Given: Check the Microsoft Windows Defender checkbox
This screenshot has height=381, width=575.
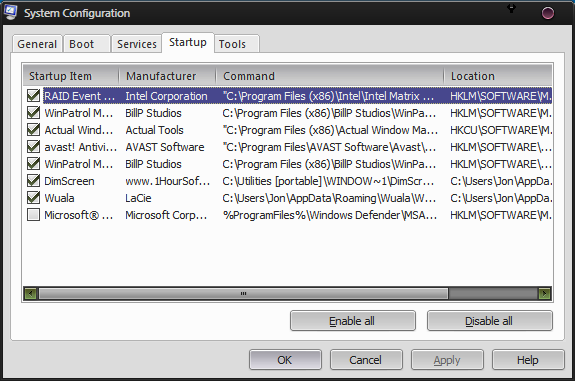Looking at the screenshot, I should (x=33, y=215).
